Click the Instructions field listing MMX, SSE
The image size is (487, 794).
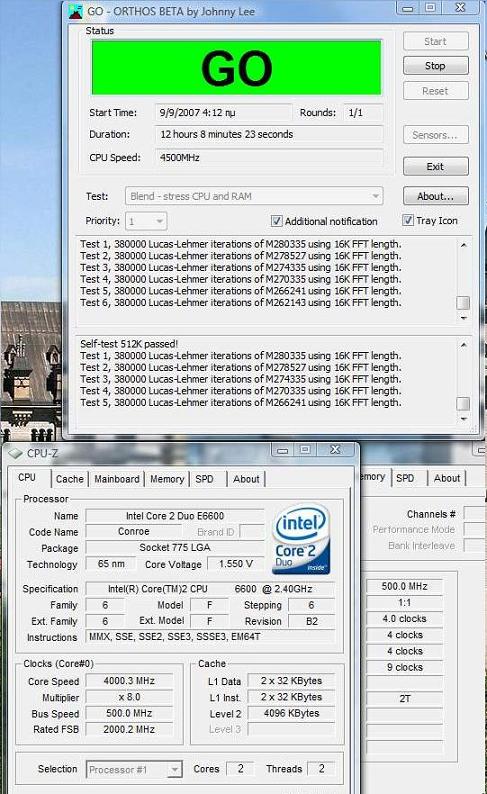211,637
